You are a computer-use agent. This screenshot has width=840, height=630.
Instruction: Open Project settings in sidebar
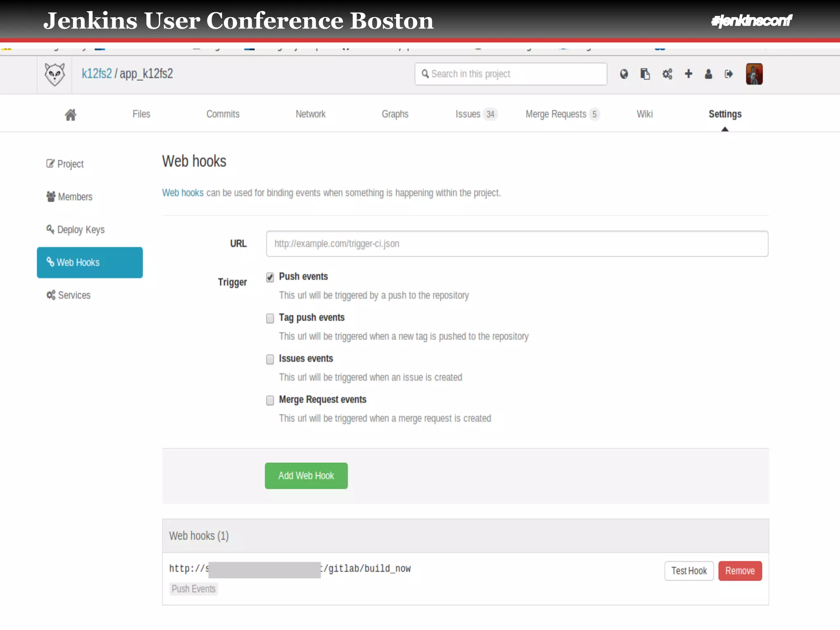tap(65, 164)
